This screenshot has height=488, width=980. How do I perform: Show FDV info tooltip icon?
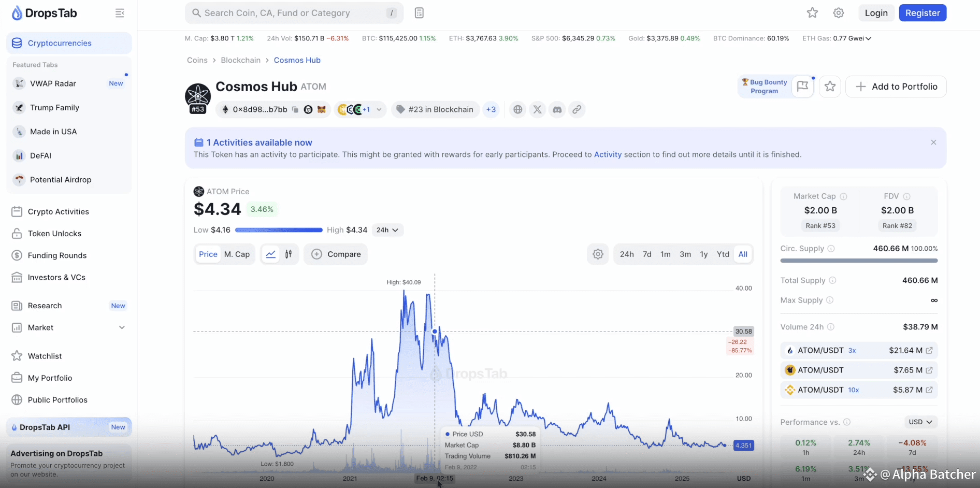pos(906,196)
